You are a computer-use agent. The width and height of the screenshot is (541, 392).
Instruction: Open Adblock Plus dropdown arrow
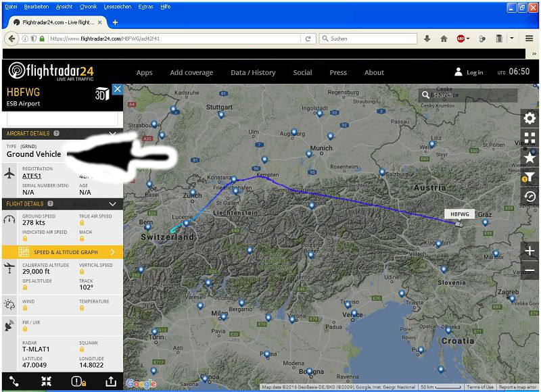pos(468,39)
